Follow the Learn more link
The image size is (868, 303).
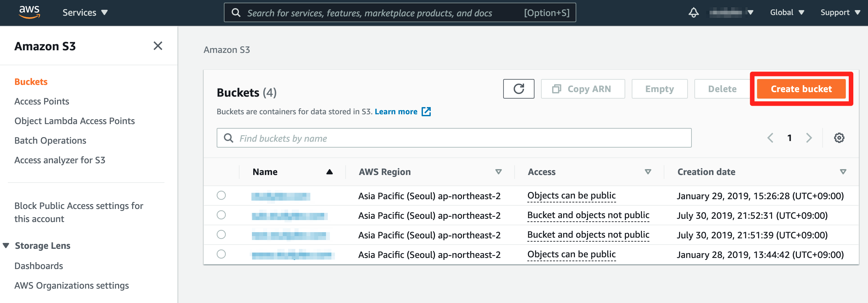pyautogui.click(x=396, y=112)
